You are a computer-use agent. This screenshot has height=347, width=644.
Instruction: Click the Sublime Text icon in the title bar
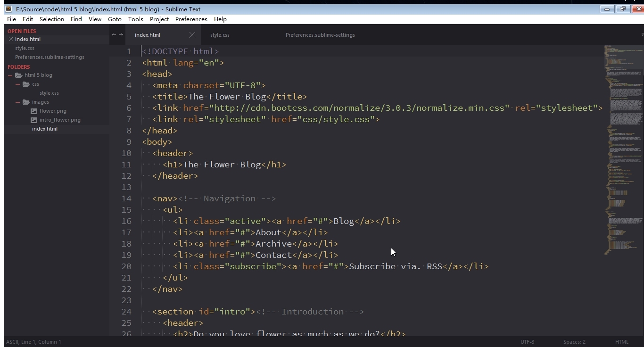[x=8, y=9]
